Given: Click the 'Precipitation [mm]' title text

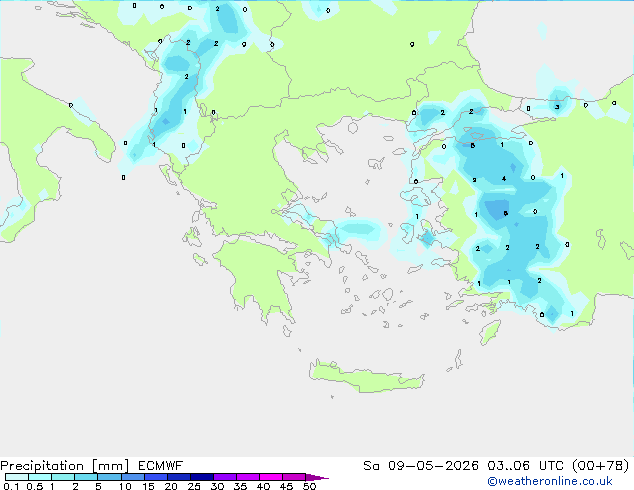Looking at the screenshot, I should (64, 466).
